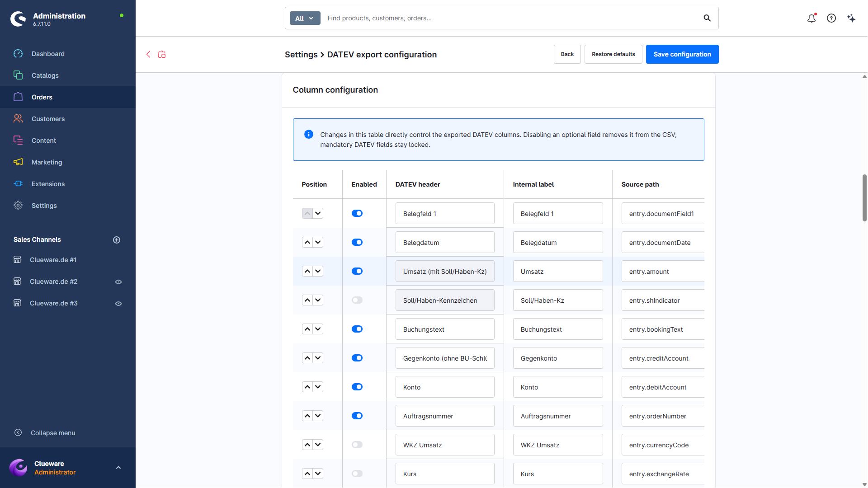Move Belegdatum row up
Viewport: 868px width, 488px height.
(x=307, y=242)
